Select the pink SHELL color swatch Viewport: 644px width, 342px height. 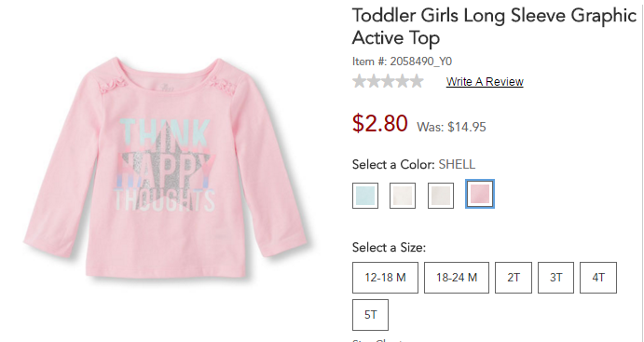click(480, 194)
